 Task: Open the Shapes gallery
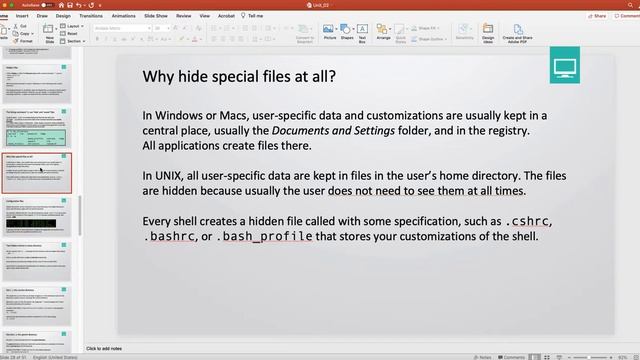click(x=347, y=32)
